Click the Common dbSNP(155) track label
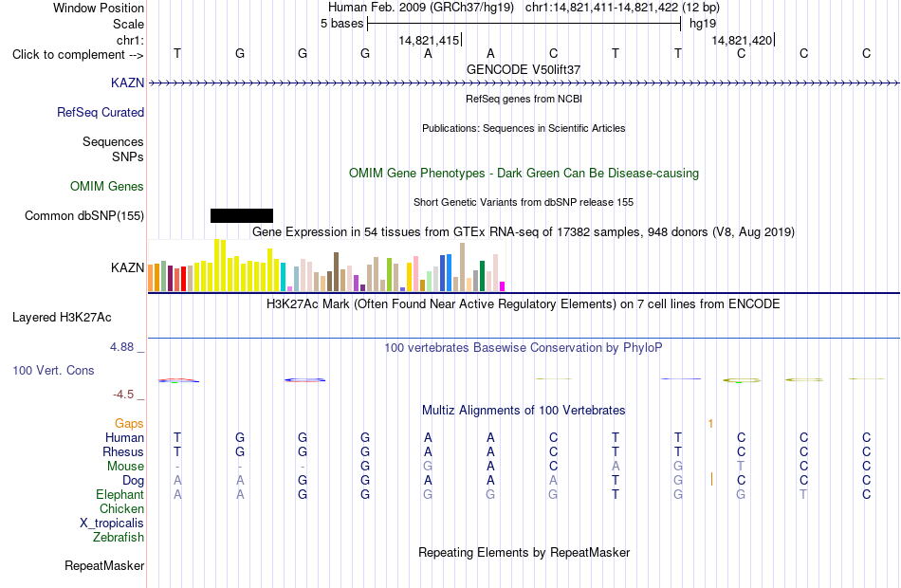Screen dimensions: 901x588 [84, 215]
